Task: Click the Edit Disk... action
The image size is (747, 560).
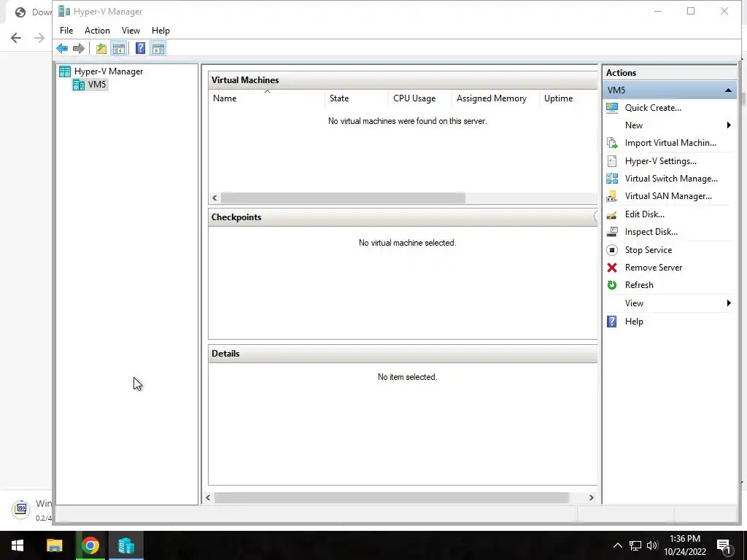Action: tap(645, 214)
